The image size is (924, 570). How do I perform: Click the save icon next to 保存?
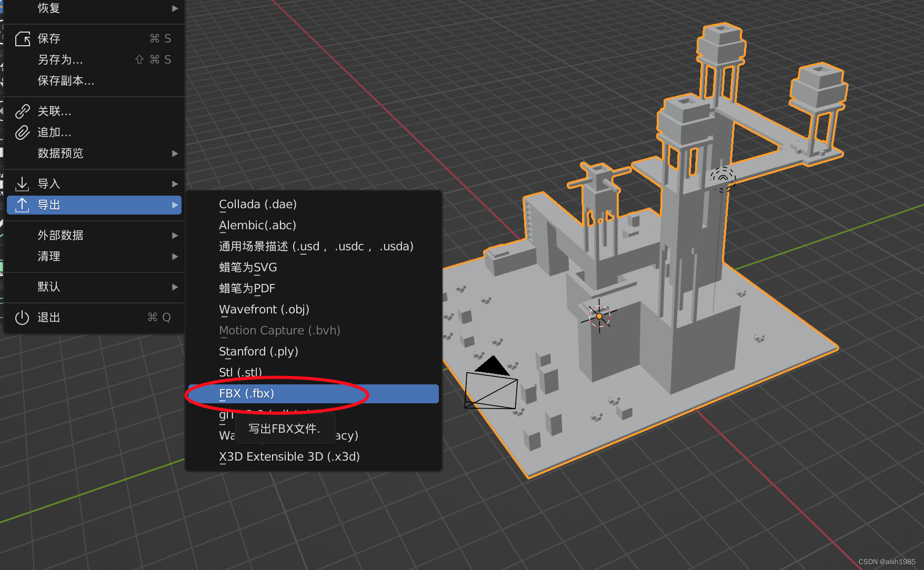(22, 38)
